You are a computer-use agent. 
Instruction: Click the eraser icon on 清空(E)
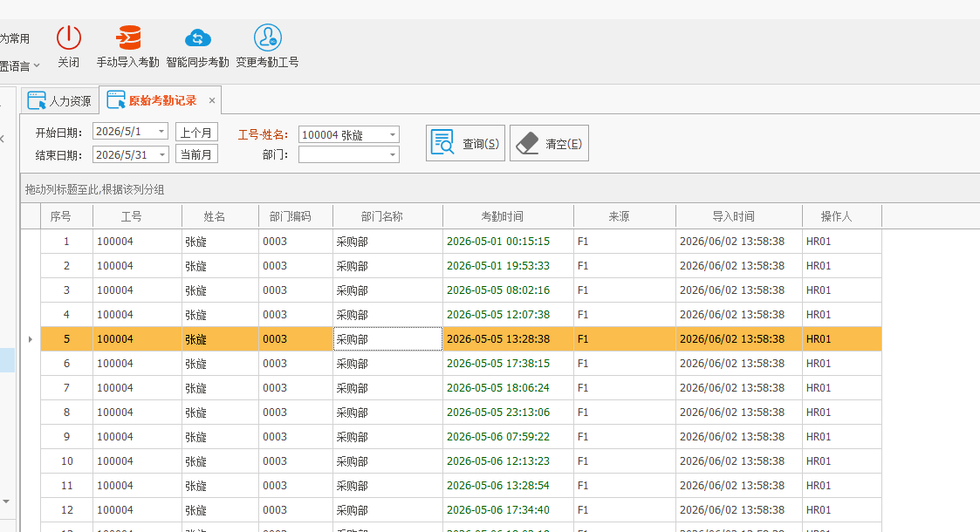[x=527, y=143]
